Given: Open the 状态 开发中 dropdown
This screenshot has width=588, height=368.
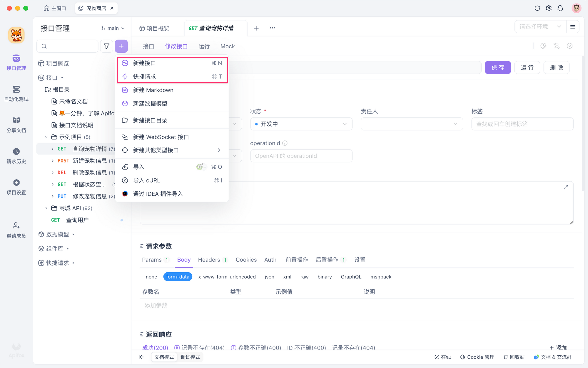Looking at the screenshot, I should [x=301, y=124].
